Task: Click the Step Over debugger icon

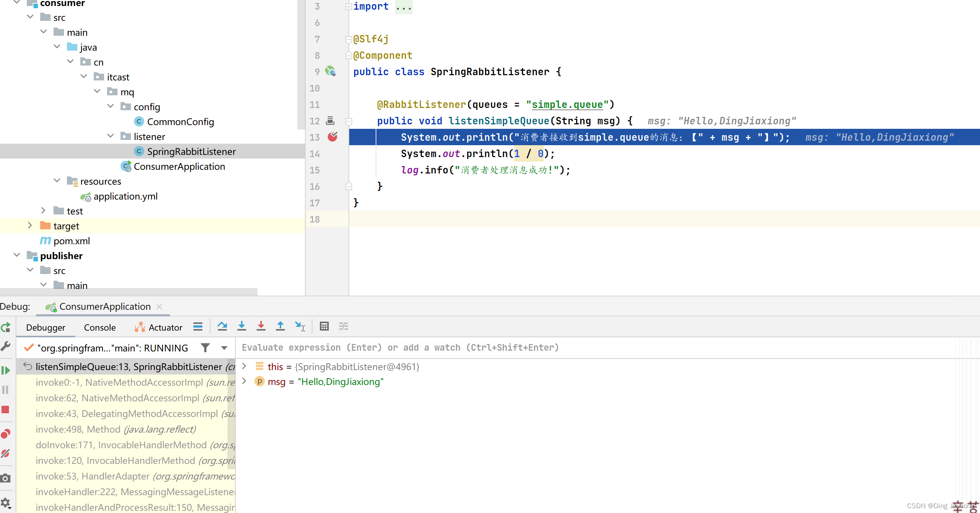Action: point(222,326)
